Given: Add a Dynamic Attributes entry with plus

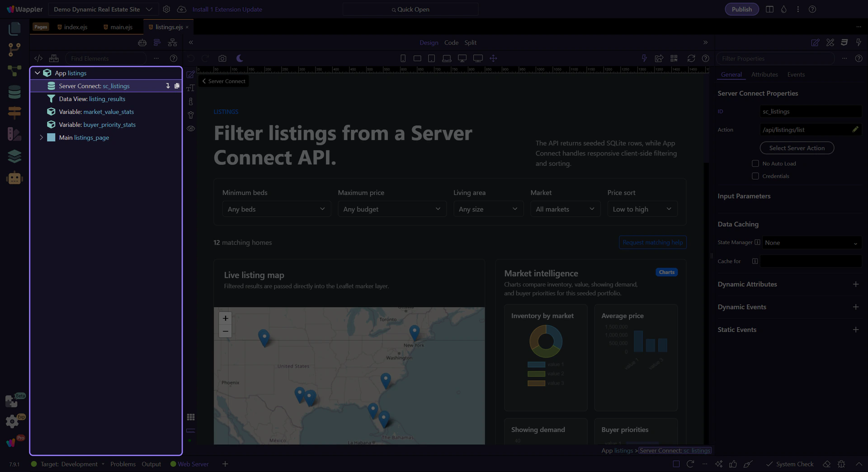Looking at the screenshot, I should (855, 284).
